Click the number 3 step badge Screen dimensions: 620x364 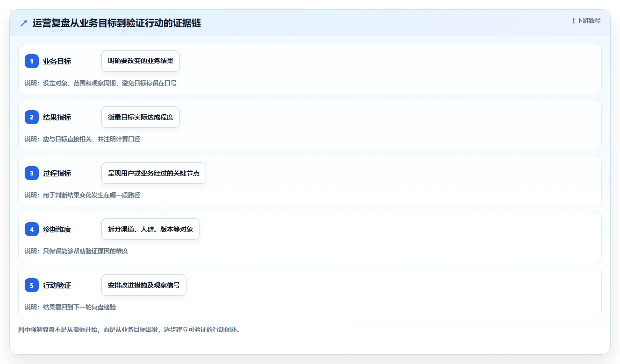[32, 173]
